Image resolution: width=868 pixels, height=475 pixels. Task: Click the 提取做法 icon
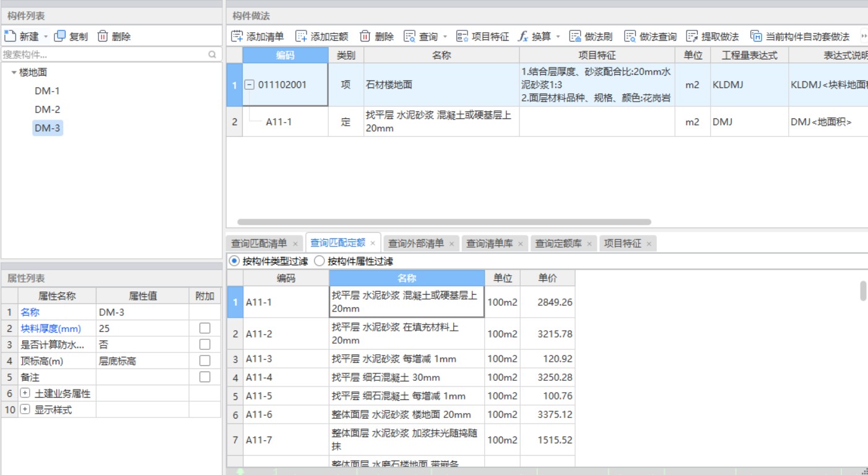point(692,37)
